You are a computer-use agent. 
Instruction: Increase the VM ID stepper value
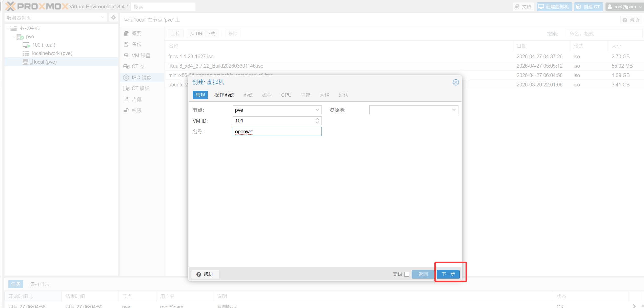(317, 119)
